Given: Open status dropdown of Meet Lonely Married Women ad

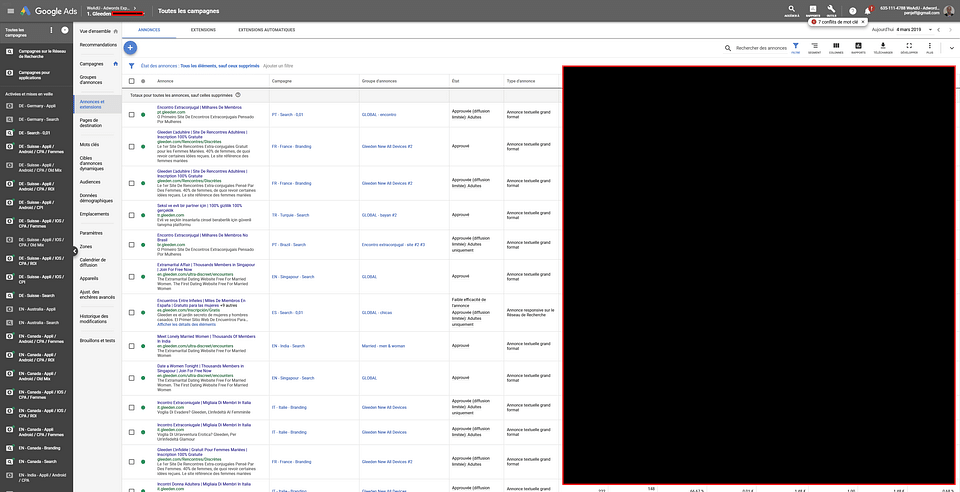Looking at the screenshot, I should coord(143,346).
